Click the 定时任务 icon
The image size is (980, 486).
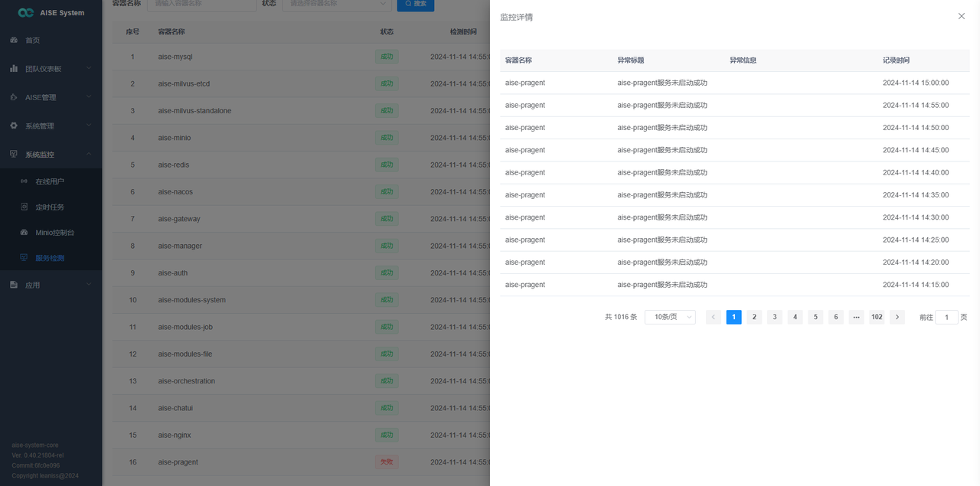coord(24,207)
